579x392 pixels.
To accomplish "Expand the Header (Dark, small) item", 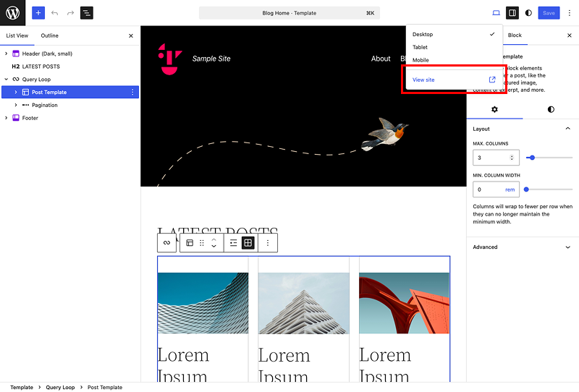I will (x=7, y=54).
